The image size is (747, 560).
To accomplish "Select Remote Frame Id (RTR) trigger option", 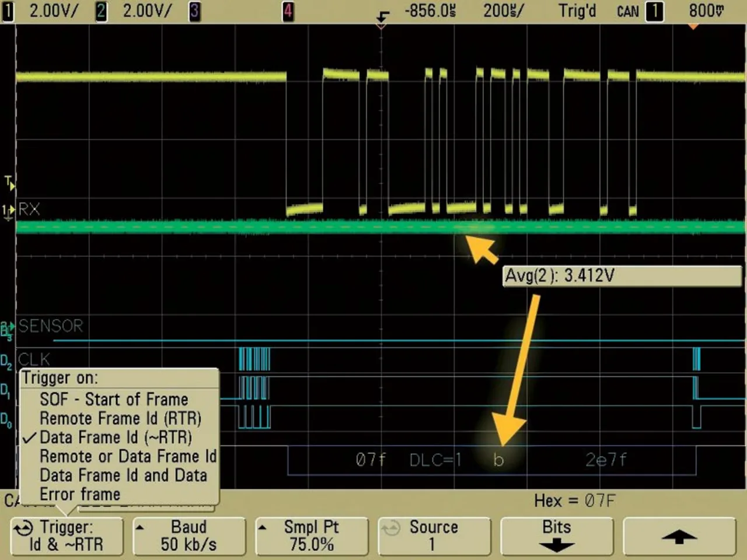I will click(x=120, y=418).
